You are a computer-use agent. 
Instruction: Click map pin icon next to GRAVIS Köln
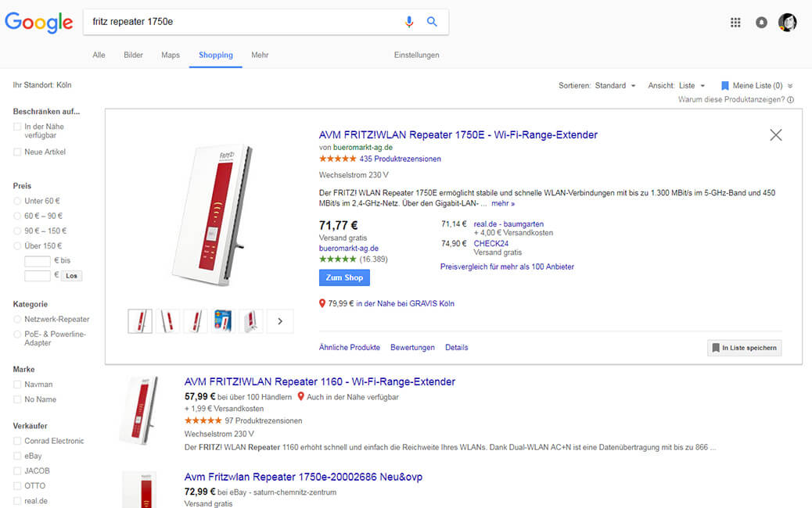tap(322, 304)
